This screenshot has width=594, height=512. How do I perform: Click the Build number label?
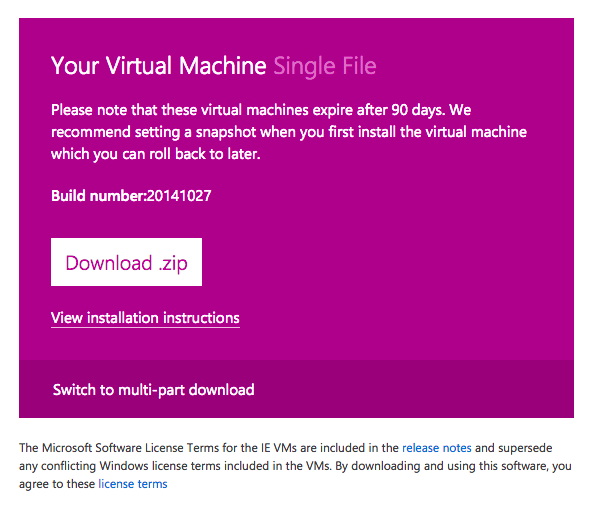tap(98, 196)
